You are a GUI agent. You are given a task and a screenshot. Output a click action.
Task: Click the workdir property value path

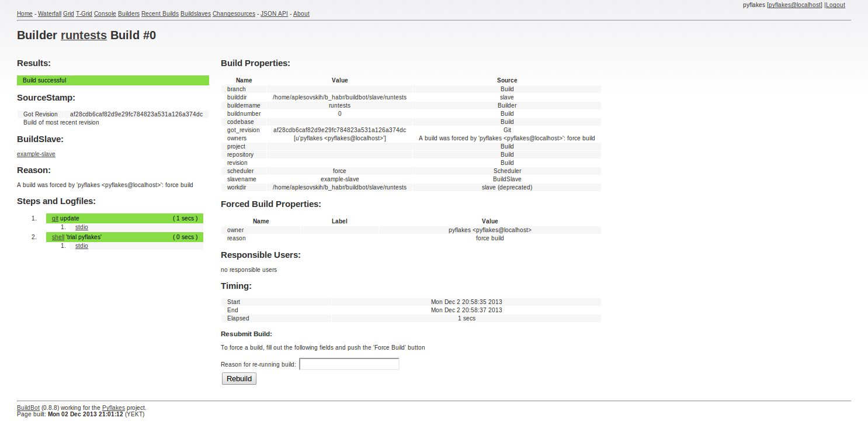click(x=339, y=187)
